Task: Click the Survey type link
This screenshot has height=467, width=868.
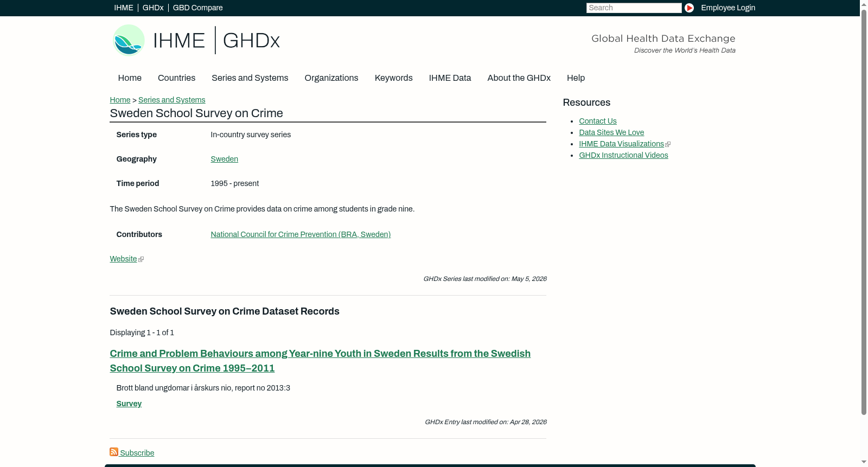Action: tap(129, 404)
